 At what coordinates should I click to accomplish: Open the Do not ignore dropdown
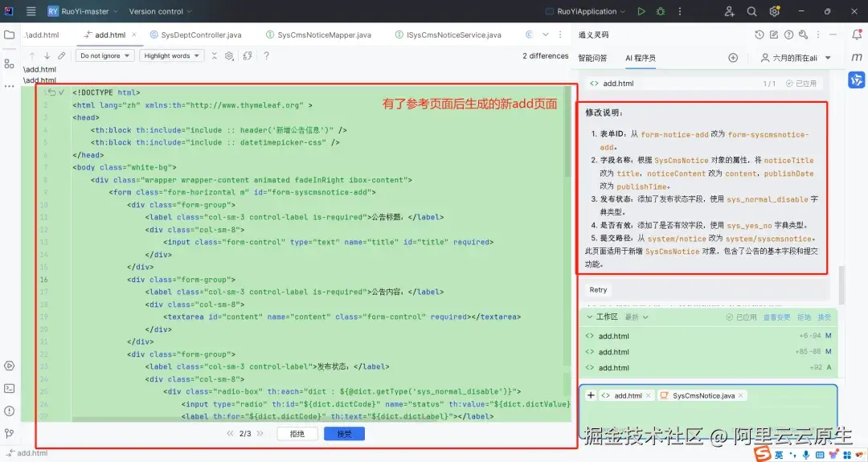click(104, 56)
